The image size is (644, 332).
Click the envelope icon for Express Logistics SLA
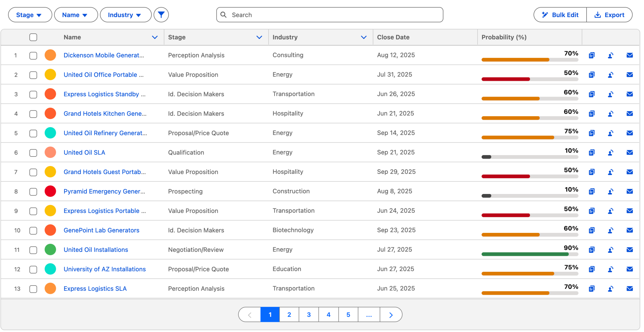630,288
